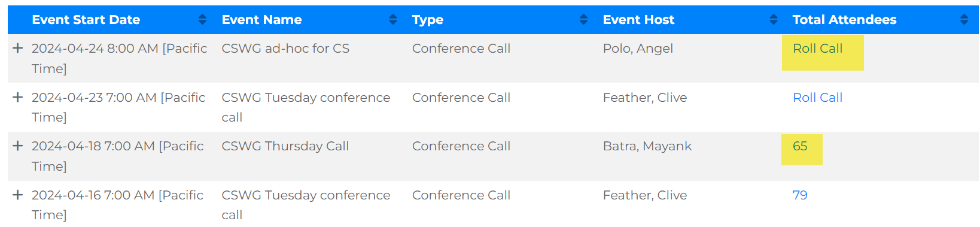The width and height of the screenshot is (980, 227).
Task: Select the CSWG Thursday Call event name
Action: click(285, 146)
